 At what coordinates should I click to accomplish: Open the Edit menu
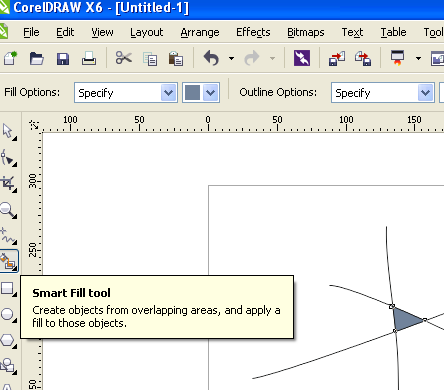point(65,32)
